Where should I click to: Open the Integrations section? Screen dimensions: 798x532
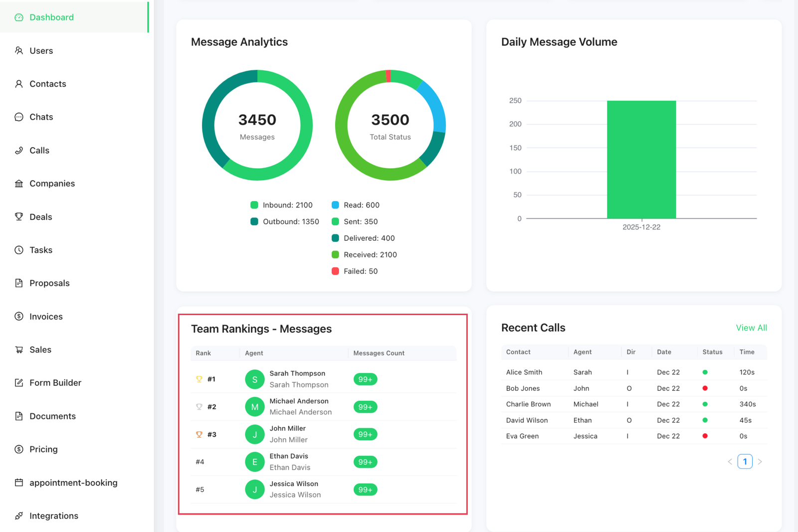pos(54,516)
